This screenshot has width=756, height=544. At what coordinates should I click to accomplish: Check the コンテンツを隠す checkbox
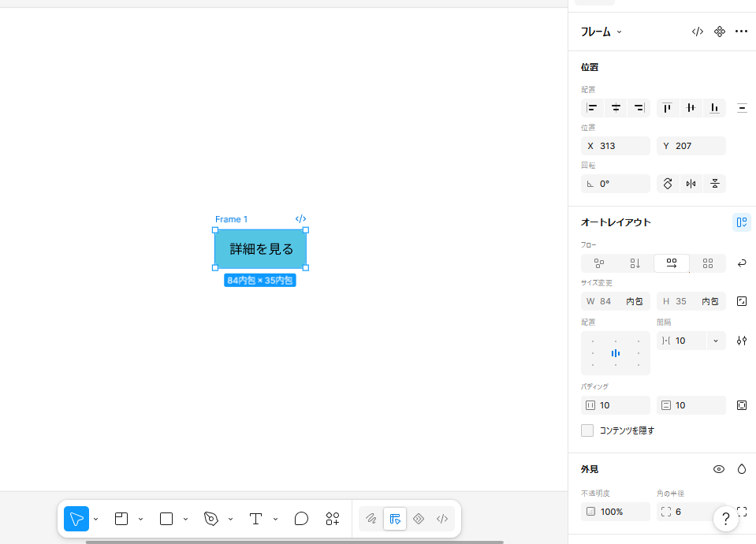click(x=587, y=430)
